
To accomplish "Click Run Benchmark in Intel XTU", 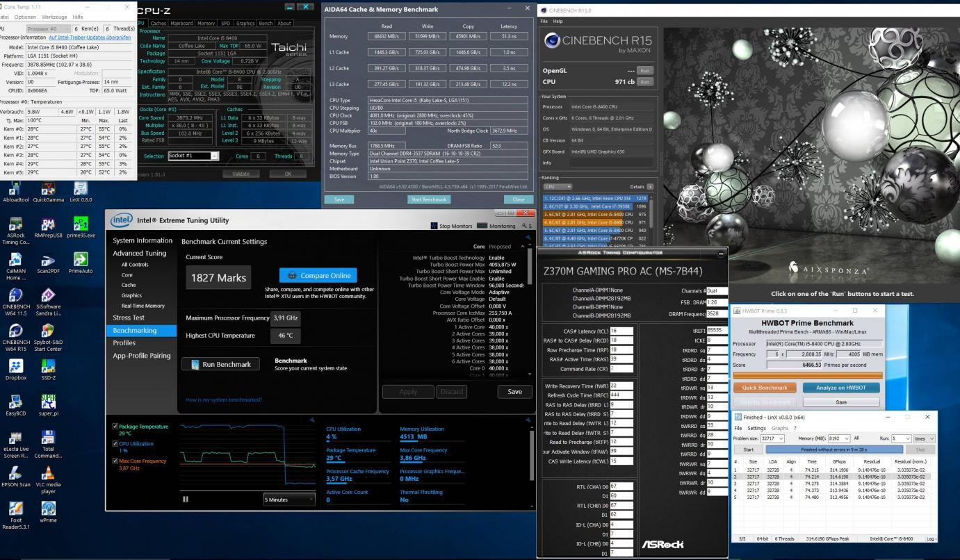I will (x=221, y=364).
